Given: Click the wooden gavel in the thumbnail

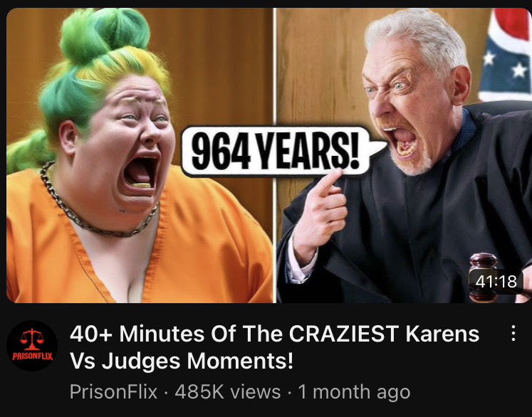Looking at the screenshot, I should point(485,278).
